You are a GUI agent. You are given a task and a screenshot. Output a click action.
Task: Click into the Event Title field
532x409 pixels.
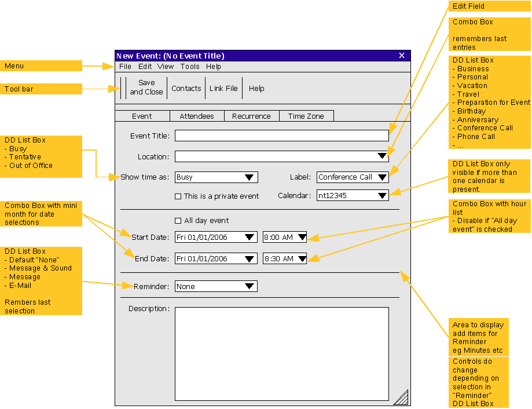(281, 136)
